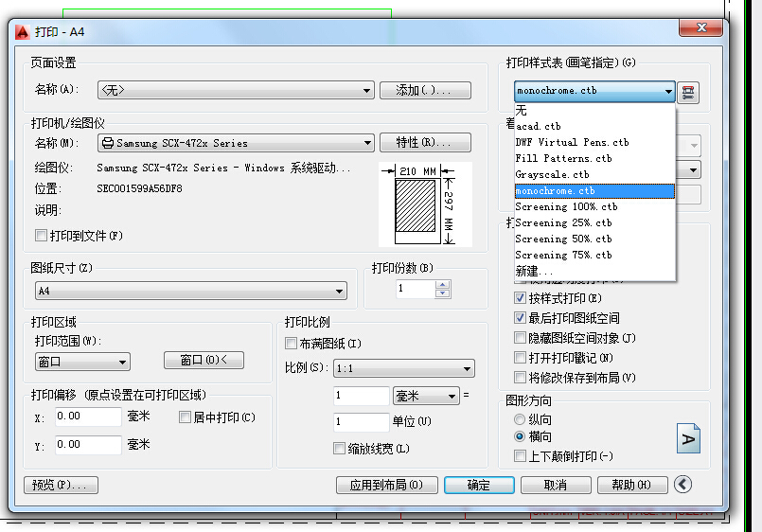762x532 pixels.
Task: Open 帮助 help button
Action: click(631, 485)
